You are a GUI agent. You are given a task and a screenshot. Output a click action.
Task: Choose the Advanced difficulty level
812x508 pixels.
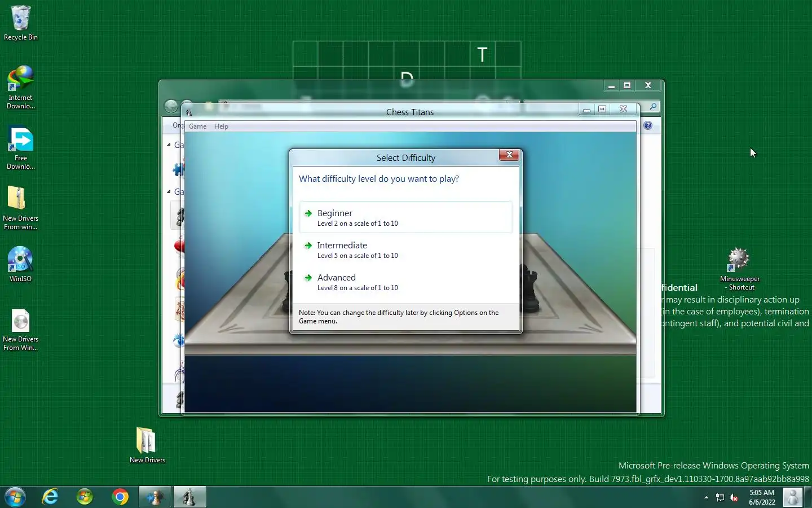(406, 282)
